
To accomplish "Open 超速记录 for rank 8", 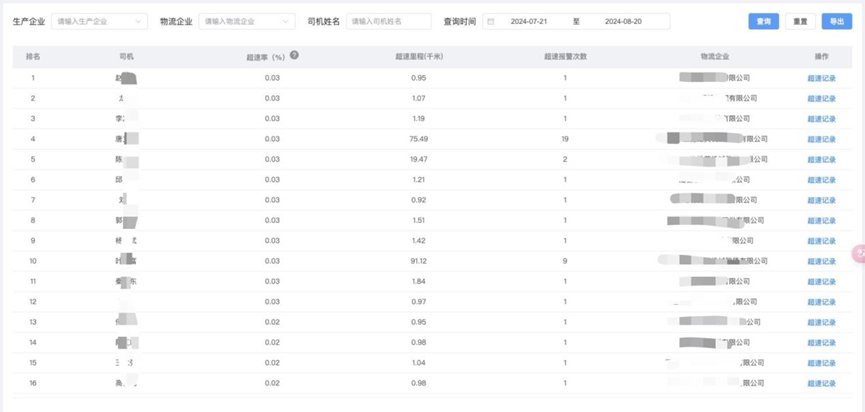I will 821,221.
